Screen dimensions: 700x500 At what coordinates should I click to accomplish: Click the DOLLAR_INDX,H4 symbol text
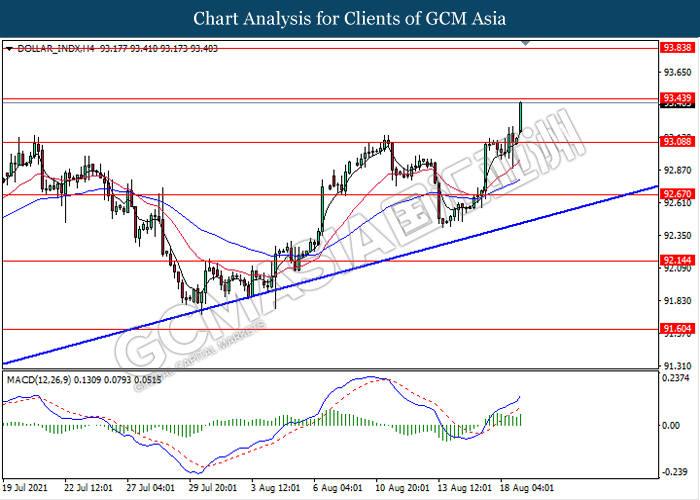(50, 47)
